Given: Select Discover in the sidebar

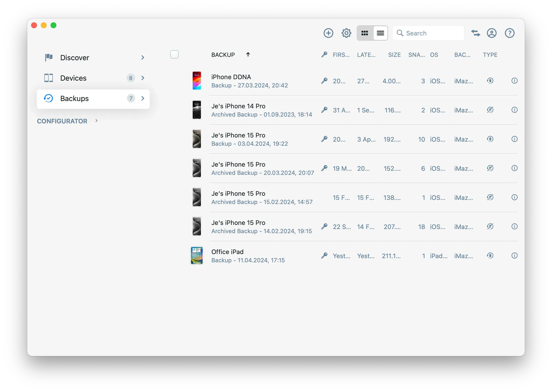Looking at the screenshot, I should 74,58.
